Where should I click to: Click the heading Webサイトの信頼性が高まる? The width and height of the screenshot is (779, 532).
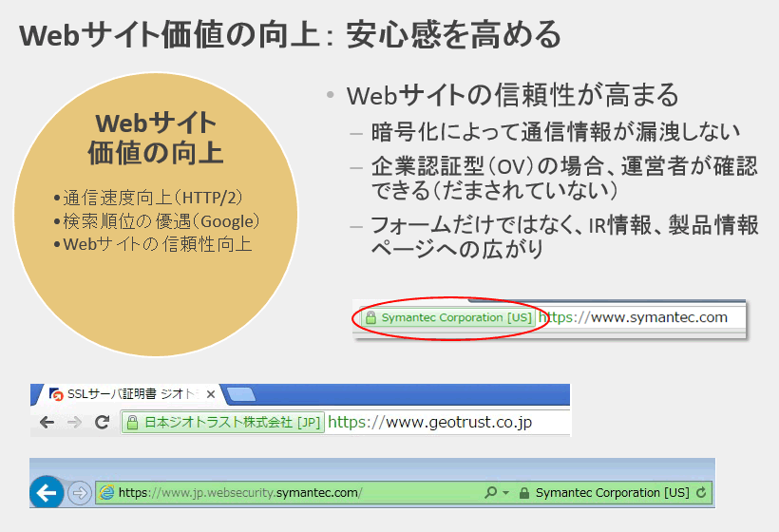point(512,95)
